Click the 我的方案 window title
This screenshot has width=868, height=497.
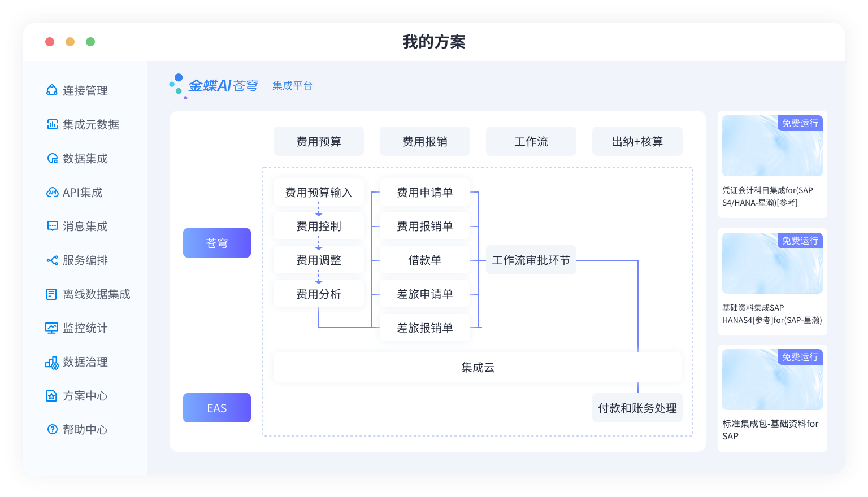(x=434, y=42)
